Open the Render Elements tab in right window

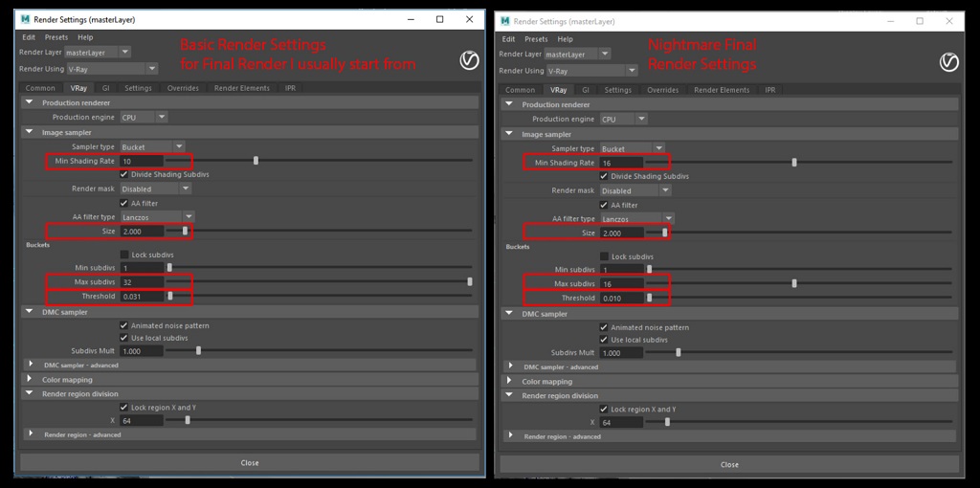[x=722, y=90]
